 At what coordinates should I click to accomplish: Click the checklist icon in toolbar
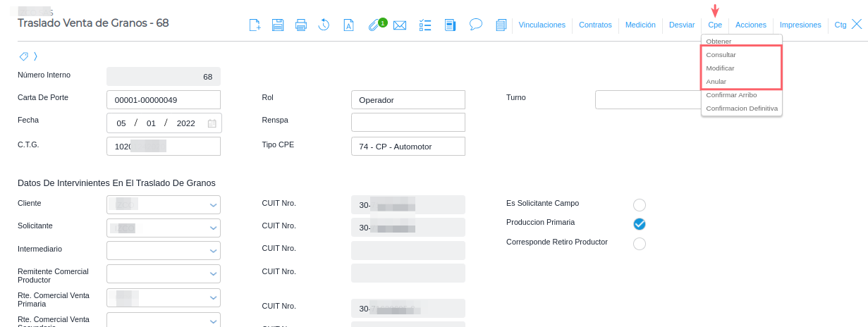click(x=424, y=25)
